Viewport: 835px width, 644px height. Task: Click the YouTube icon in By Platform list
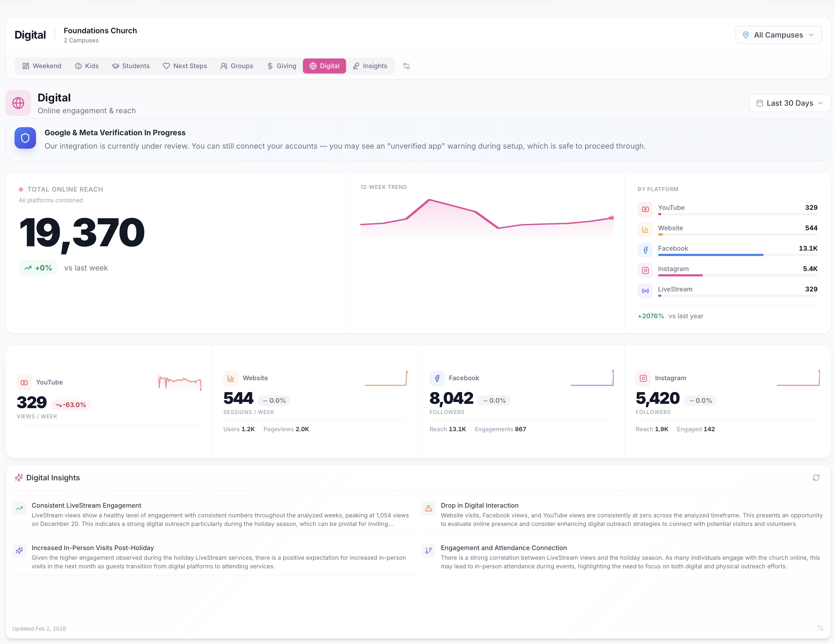[645, 209]
